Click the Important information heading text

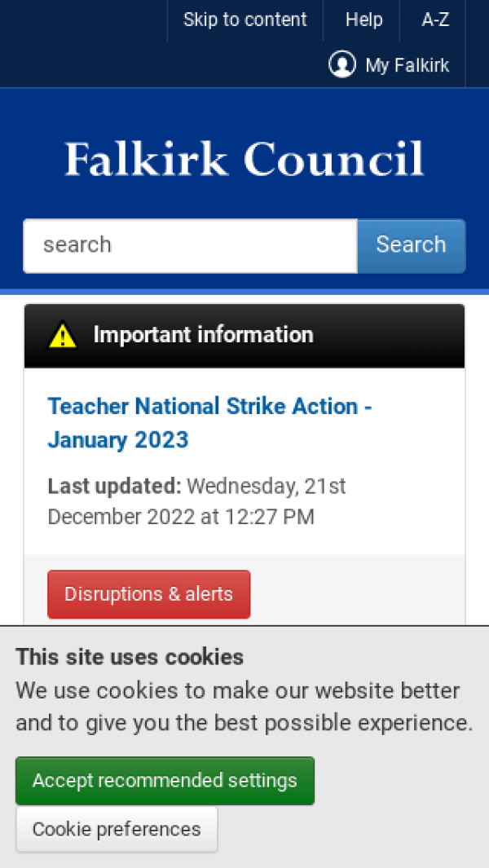pyautogui.click(x=203, y=334)
